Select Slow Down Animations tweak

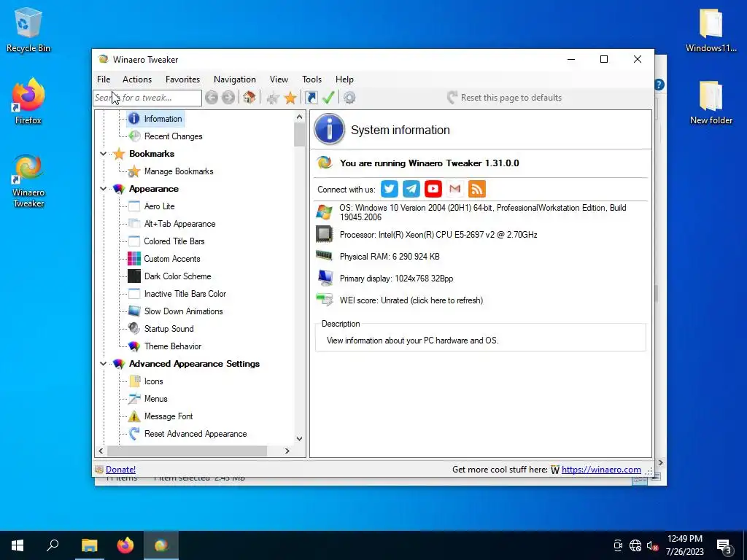(183, 311)
